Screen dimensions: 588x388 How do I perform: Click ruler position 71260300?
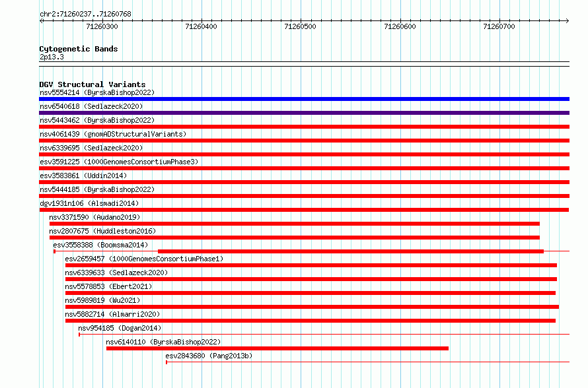[102, 26]
